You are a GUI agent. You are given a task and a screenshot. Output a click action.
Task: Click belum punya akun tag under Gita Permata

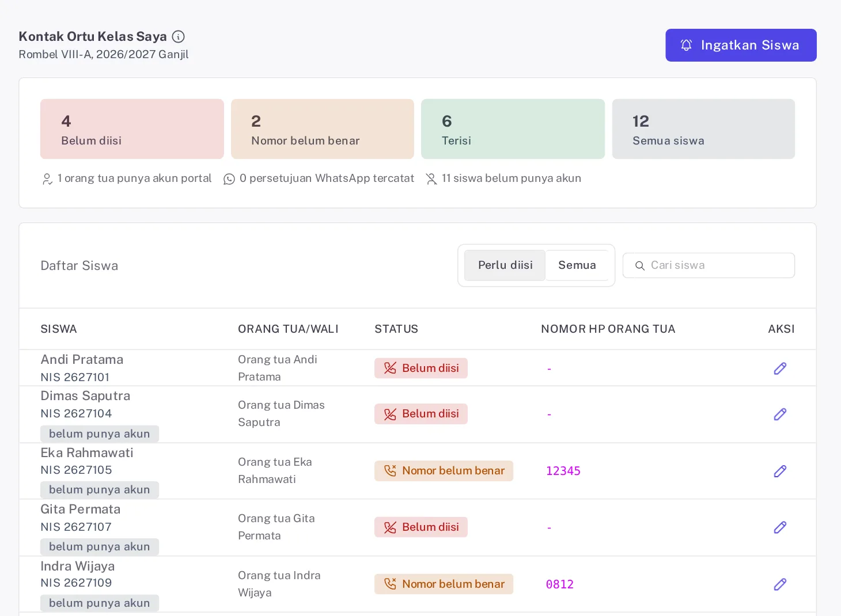pyautogui.click(x=100, y=546)
